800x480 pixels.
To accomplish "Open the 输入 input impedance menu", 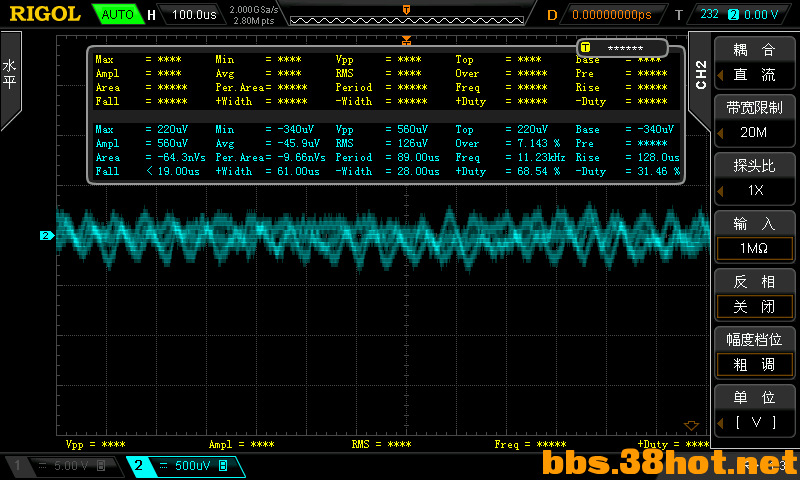I will 754,223.
